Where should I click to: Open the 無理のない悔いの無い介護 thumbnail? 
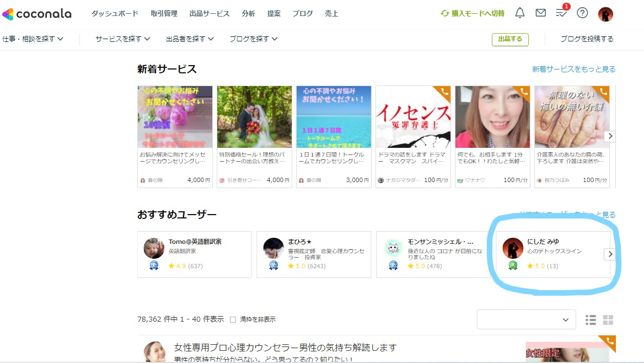572,117
